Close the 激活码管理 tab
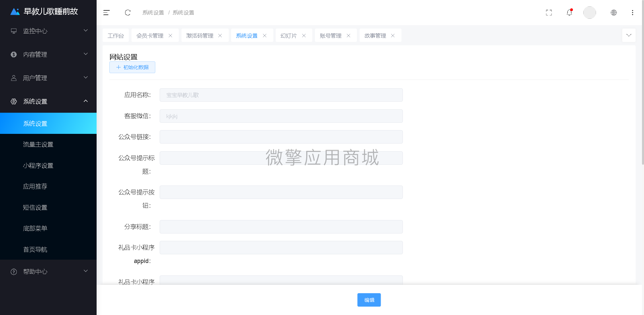 pos(220,36)
